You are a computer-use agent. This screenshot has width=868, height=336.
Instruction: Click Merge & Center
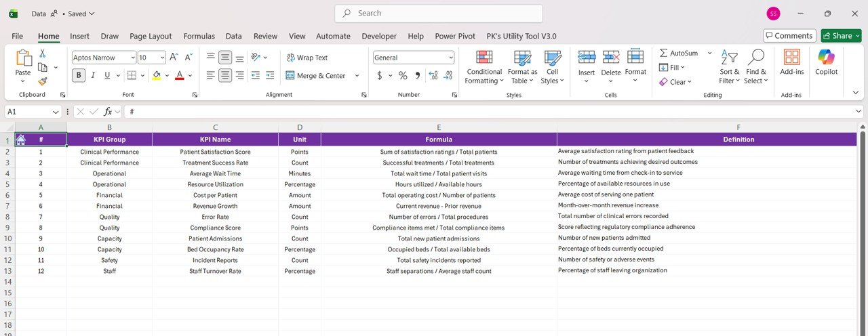click(x=316, y=76)
